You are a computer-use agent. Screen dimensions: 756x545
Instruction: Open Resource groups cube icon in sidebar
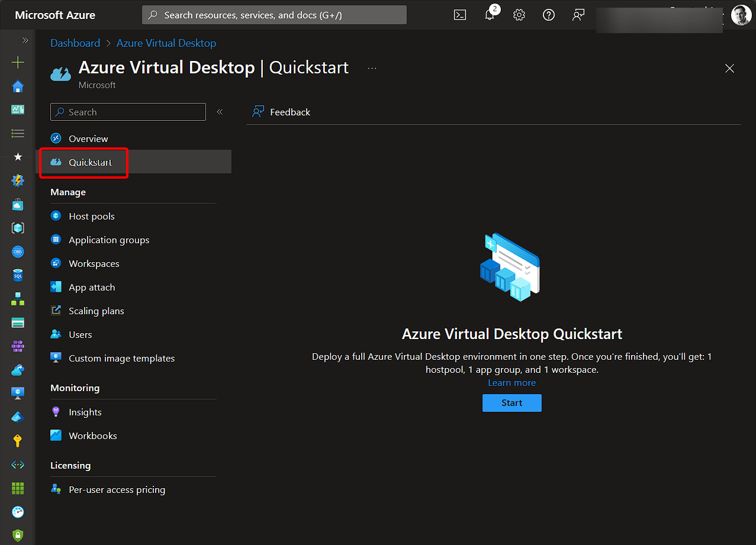pos(18,228)
